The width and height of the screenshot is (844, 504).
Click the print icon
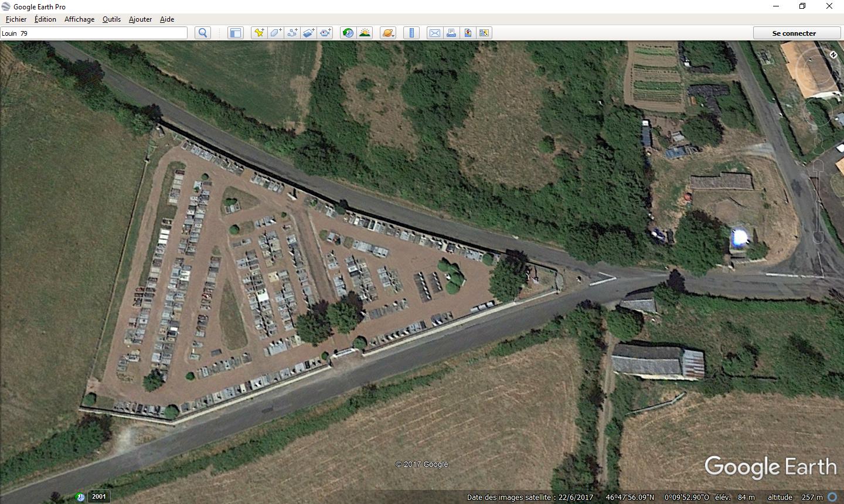coord(451,33)
